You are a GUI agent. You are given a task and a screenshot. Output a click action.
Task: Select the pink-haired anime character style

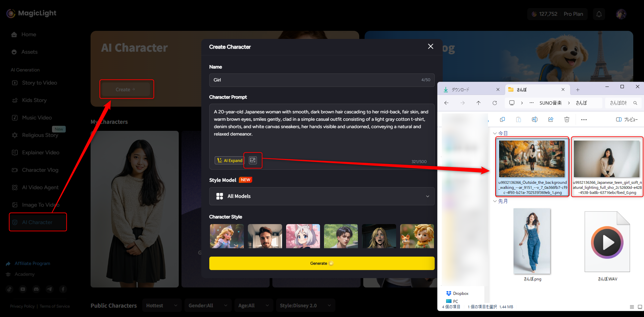coord(303,236)
